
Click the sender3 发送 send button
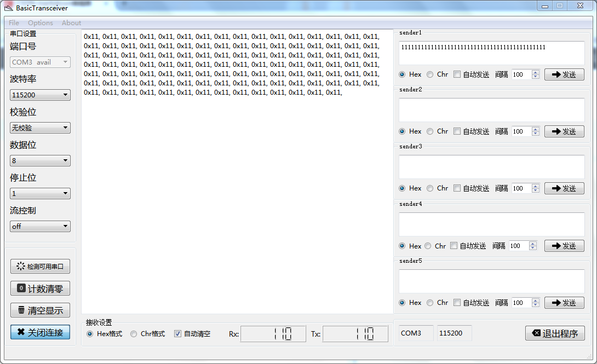pos(564,188)
